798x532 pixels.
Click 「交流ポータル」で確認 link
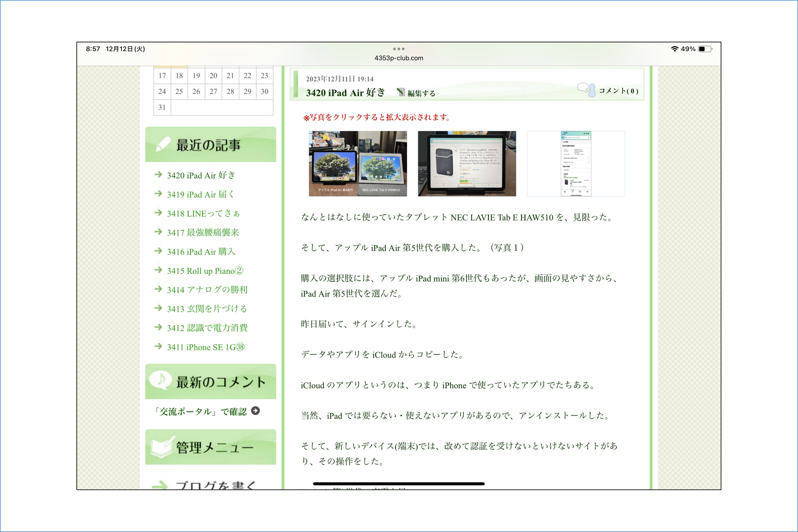[x=200, y=411]
